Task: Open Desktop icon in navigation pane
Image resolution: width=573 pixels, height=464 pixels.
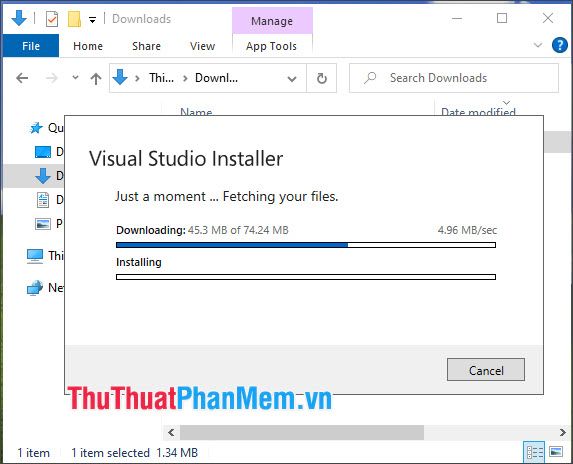Action: pos(43,152)
